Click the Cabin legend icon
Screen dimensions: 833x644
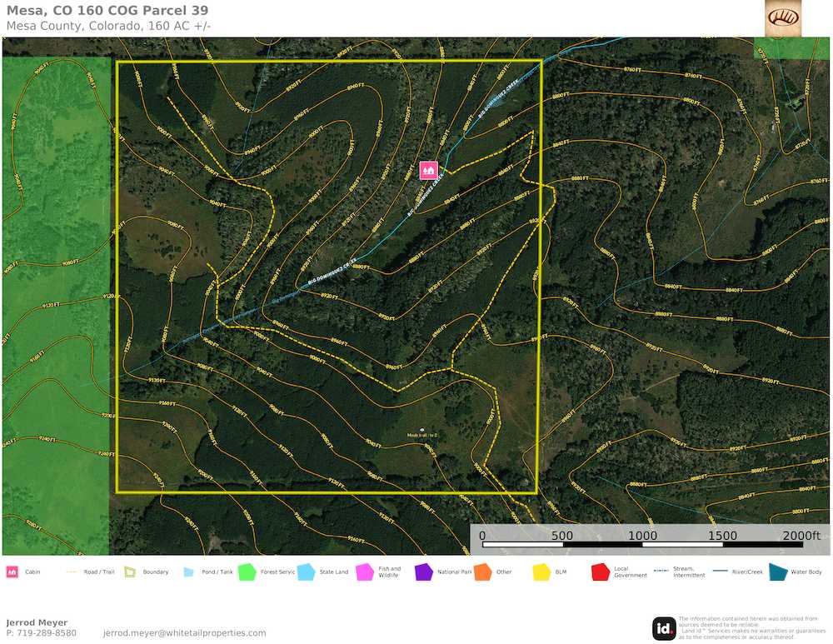coord(12,572)
